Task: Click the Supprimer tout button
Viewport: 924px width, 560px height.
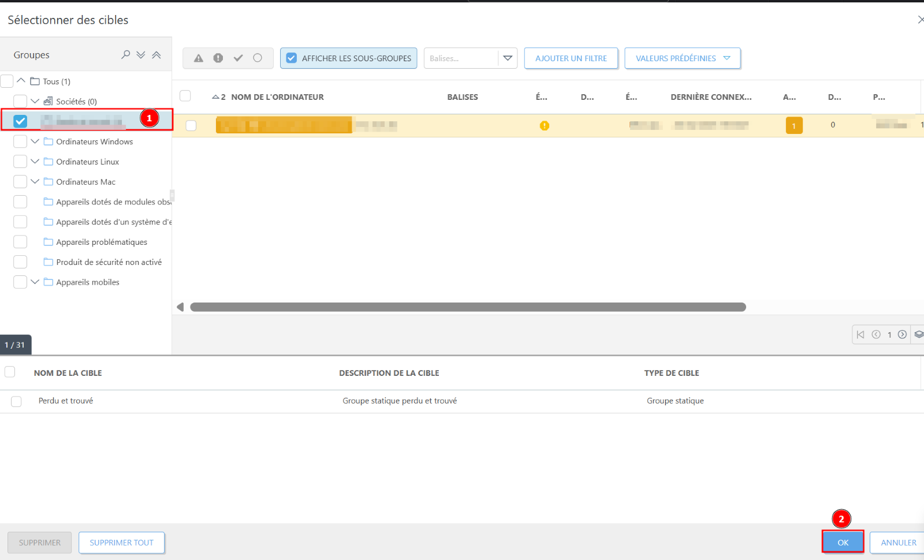Action: coord(122,543)
